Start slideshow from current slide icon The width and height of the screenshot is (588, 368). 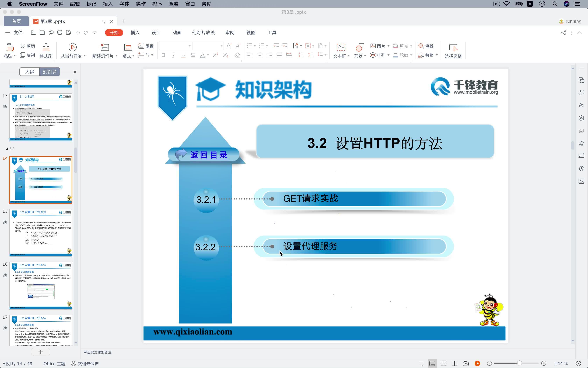[x=72, y=47]
